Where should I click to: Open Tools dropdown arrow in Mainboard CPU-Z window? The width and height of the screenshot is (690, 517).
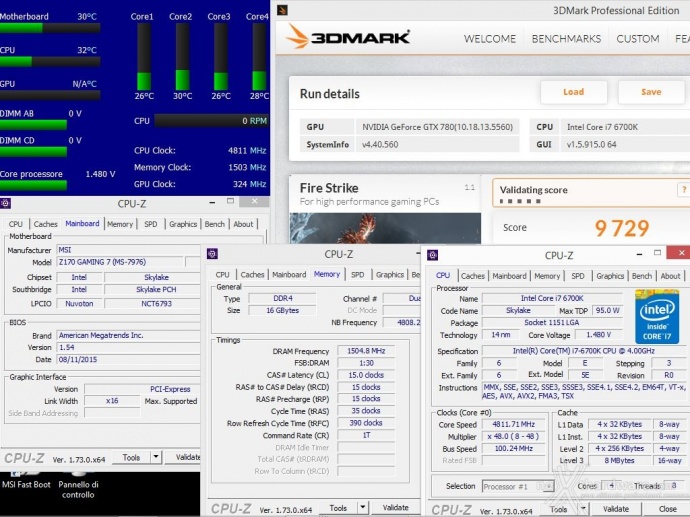156,458
